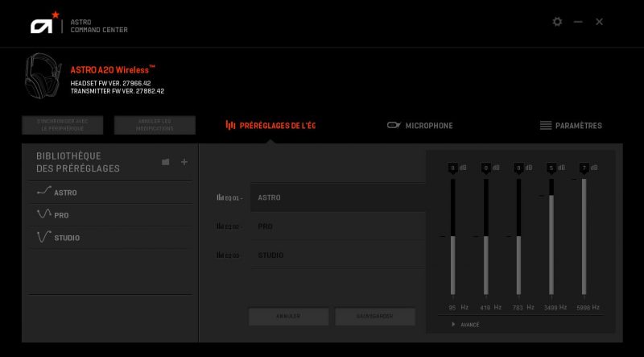Select the EQ 03 STUDIO slot field
Viewport: 644px width, 357px height.
[338, 255]
